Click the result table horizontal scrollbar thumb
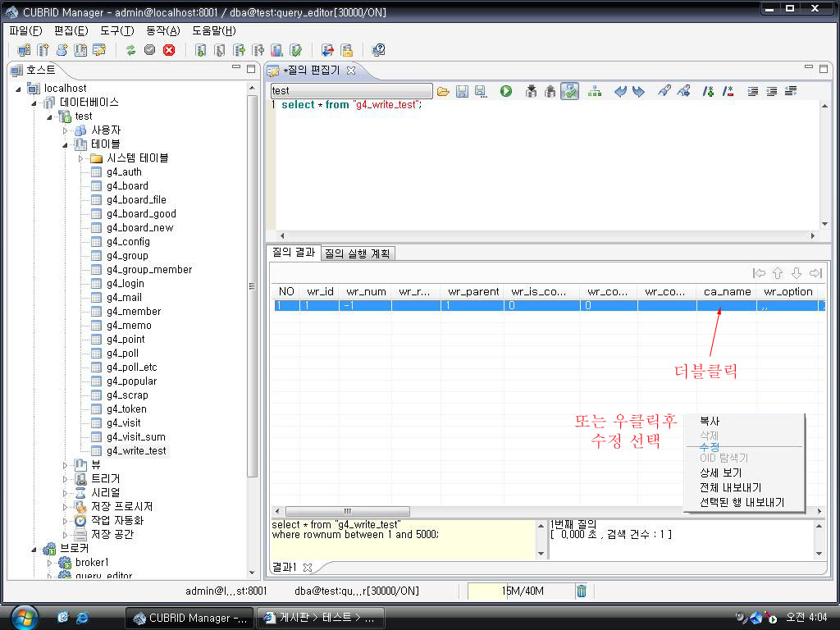840x630 pixels. [x=347, y=511]
